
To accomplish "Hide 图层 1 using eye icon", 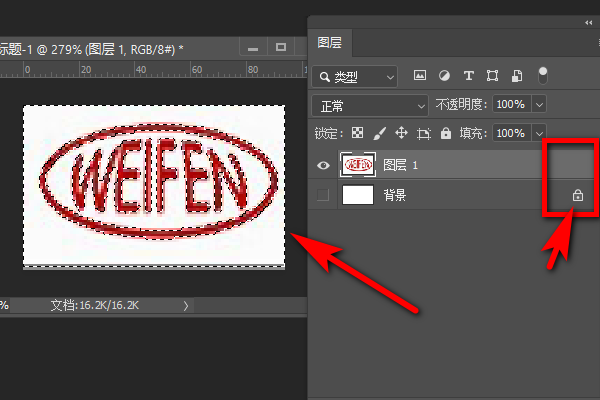I will pos(322,164).
